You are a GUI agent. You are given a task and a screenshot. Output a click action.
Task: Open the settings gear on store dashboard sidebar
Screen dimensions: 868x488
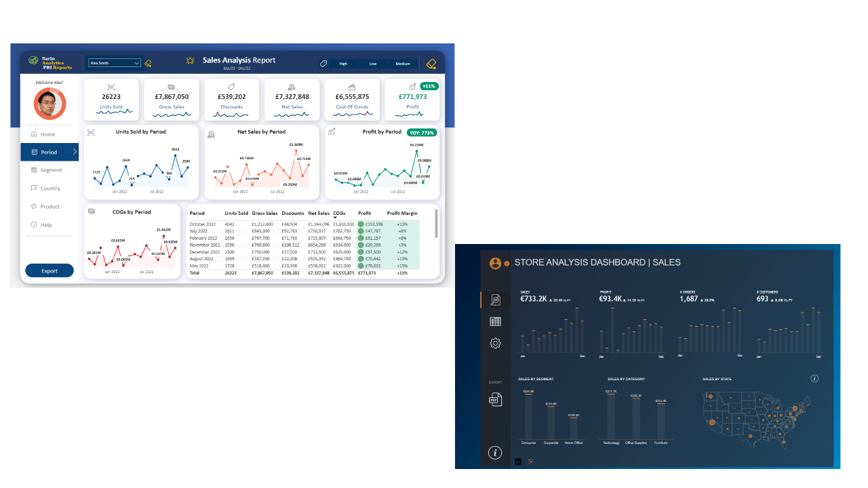coord(495,343)
